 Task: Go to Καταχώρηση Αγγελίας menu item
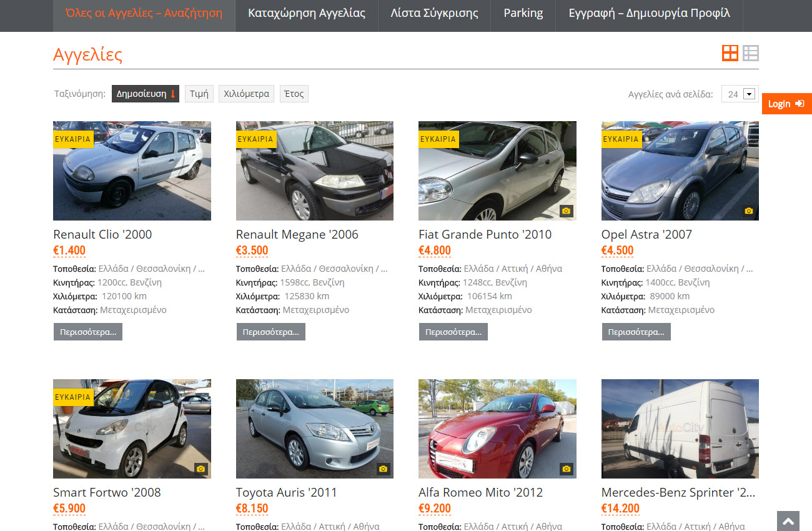click(307, 13)
